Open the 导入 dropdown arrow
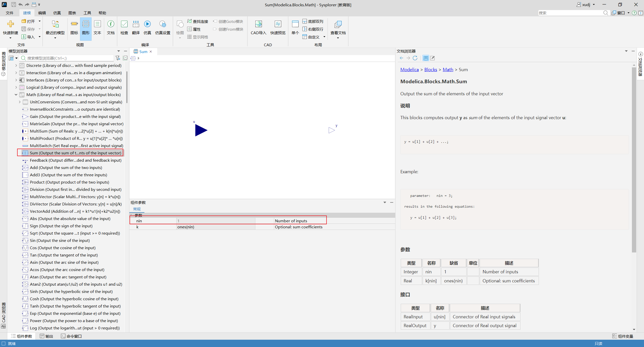The height and width of the screenshot is (347, 644). (39, 37)
